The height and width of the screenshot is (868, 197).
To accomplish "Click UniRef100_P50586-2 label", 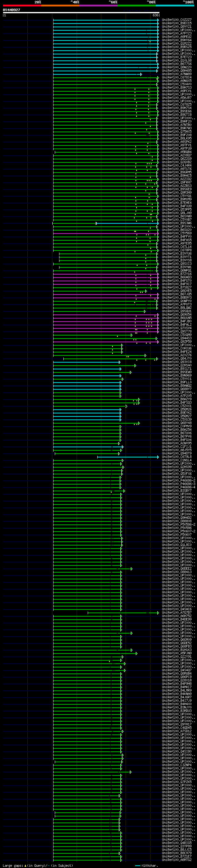I will (179, 525).
